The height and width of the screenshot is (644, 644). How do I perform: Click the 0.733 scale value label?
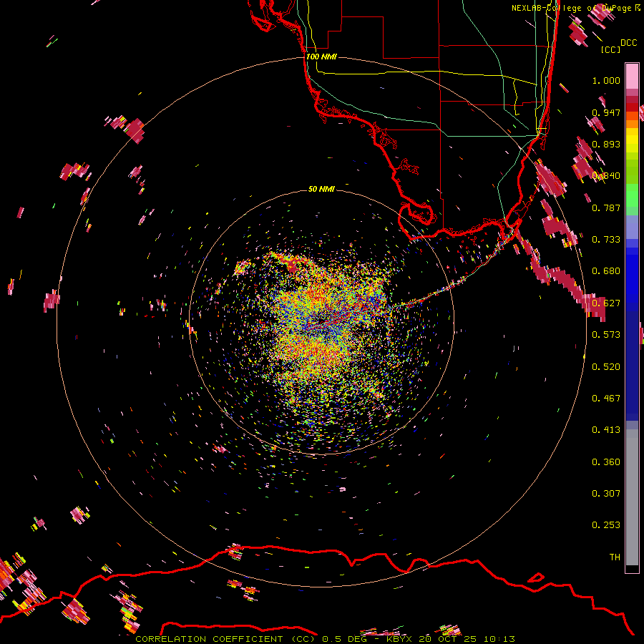(606, 240)
